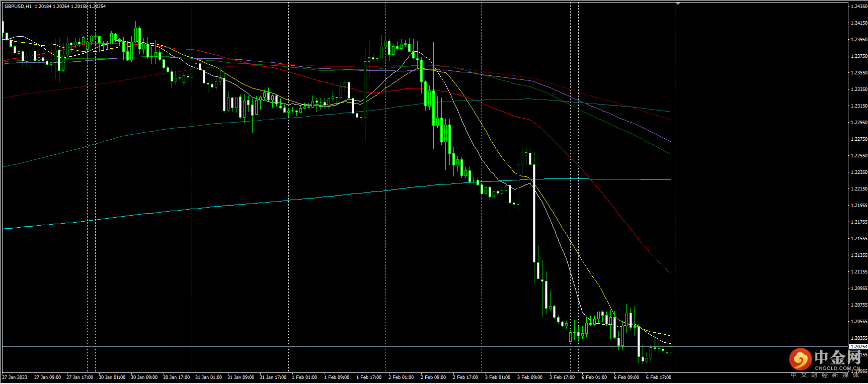Click the 中金网 watermark text
The image size is (868, 384).
tap(837, 357)
